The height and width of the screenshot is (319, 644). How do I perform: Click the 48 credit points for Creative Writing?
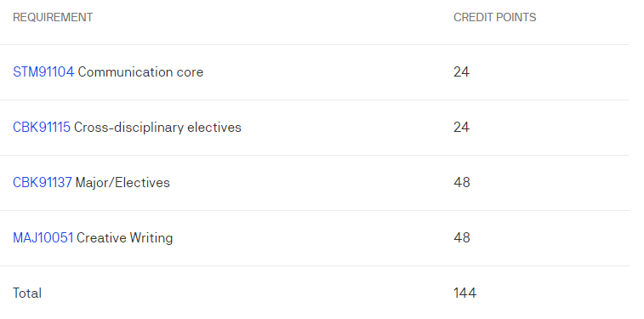tap(462, 237)
